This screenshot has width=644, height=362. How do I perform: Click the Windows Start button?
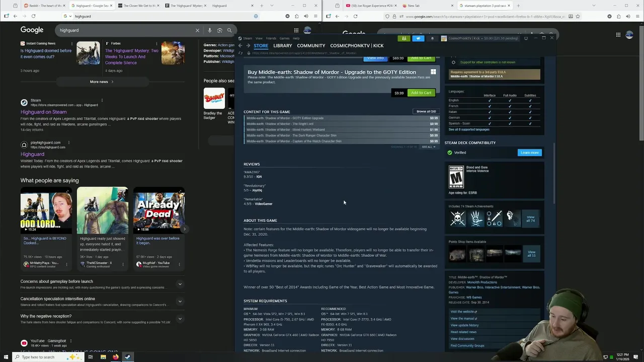tap(6, 357)
